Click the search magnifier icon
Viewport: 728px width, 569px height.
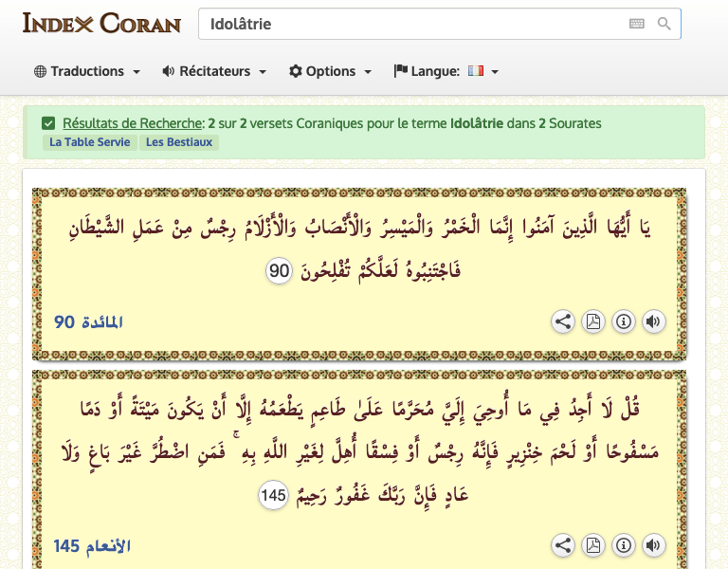click(664, 24)
